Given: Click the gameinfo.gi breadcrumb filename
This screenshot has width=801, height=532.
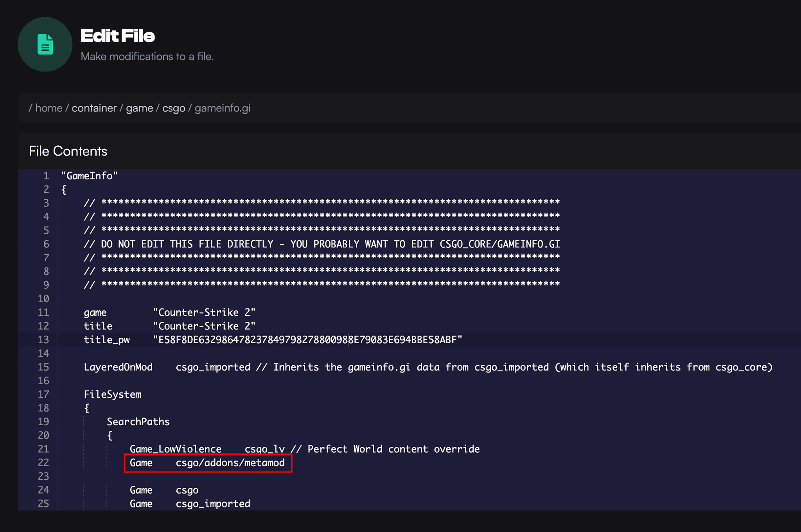Looking at the screenshot, I should tap(222, 108).
